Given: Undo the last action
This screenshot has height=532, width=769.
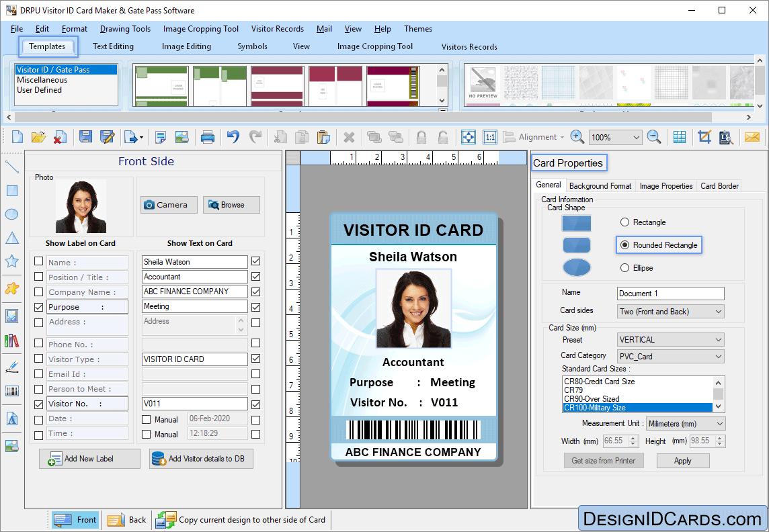Looking at the screenshot, I should pyautogui.click(x=233, y=136).
